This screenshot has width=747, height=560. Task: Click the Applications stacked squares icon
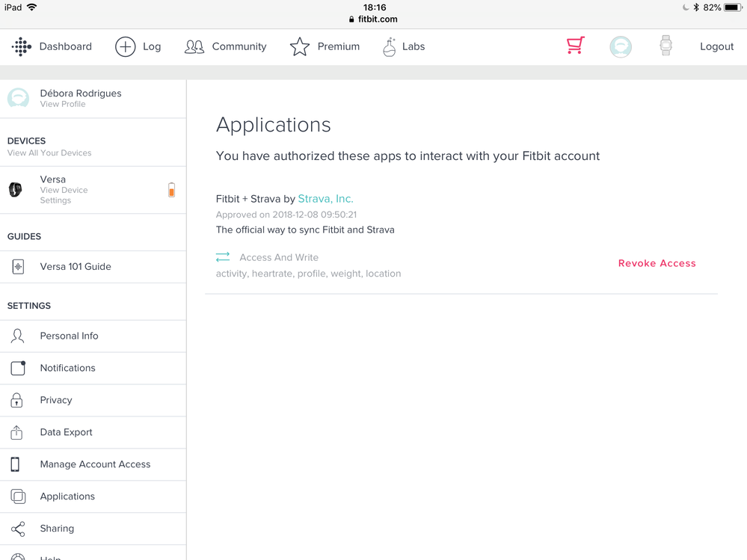[x=18, y=496]
